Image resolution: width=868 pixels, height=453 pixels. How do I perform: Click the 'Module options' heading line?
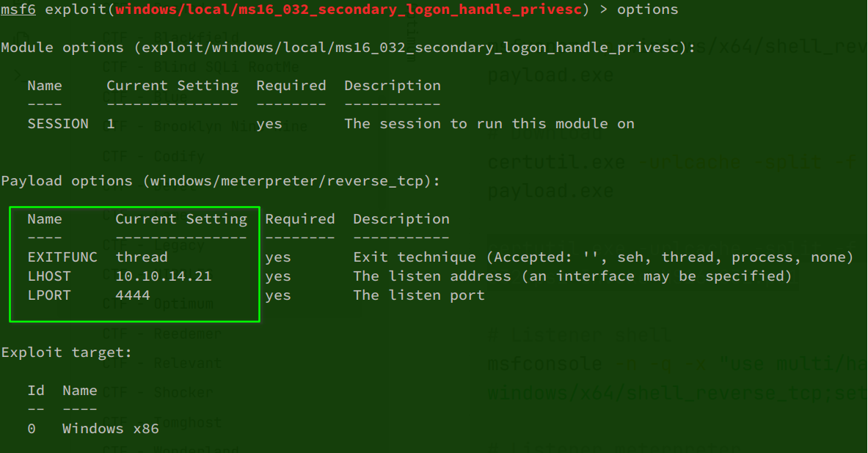(348, 48)
